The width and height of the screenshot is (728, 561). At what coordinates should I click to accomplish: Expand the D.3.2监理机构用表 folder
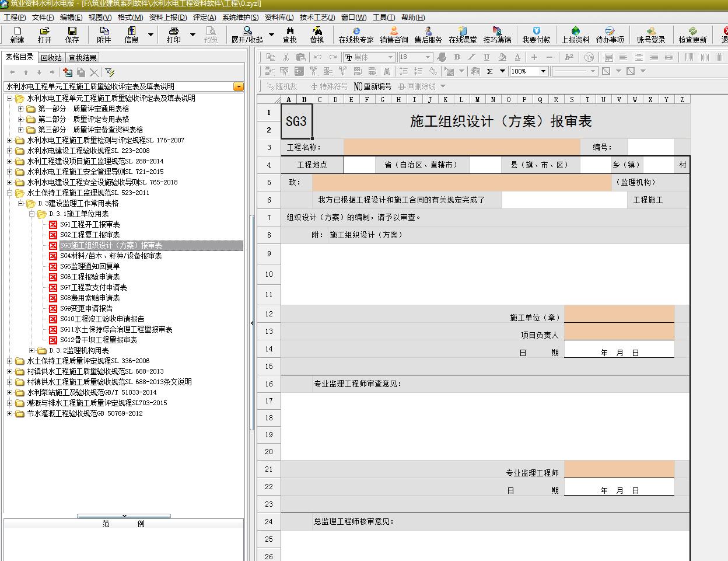[32, 350]
